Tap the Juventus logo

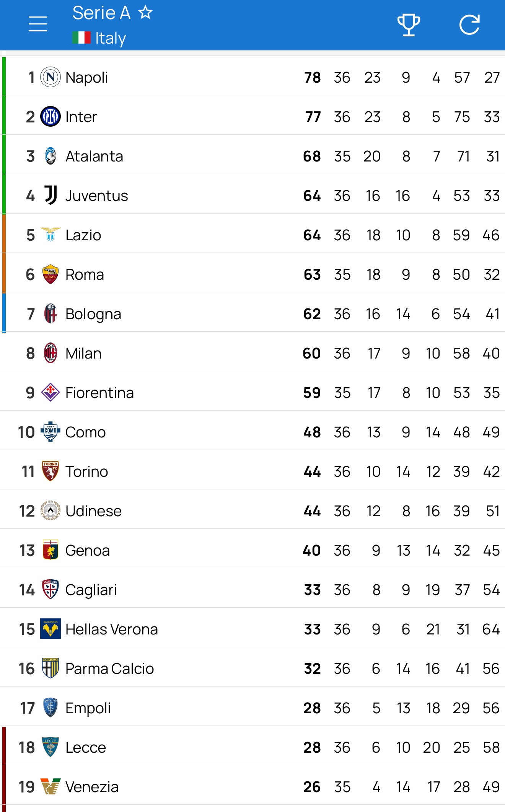(50, 195)
